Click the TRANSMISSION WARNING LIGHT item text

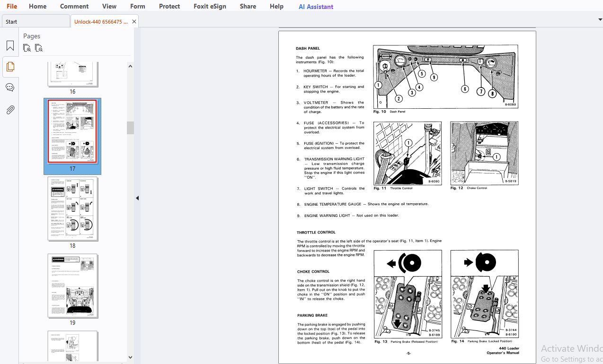334,168
